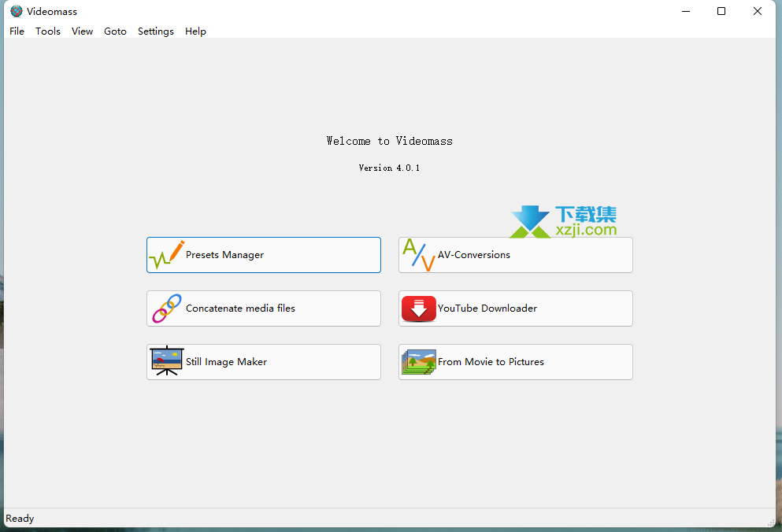
Task: Open the File menu
Action: point(17,31)
